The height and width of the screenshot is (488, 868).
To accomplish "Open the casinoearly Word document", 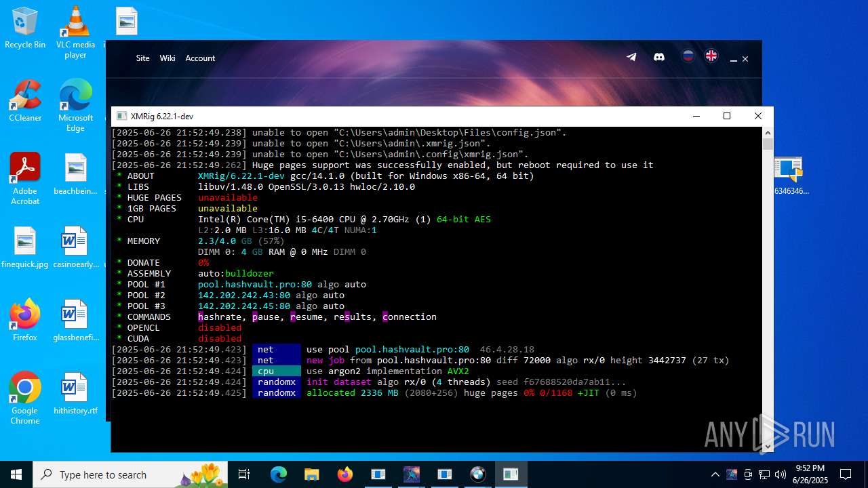I will point(75,247).
